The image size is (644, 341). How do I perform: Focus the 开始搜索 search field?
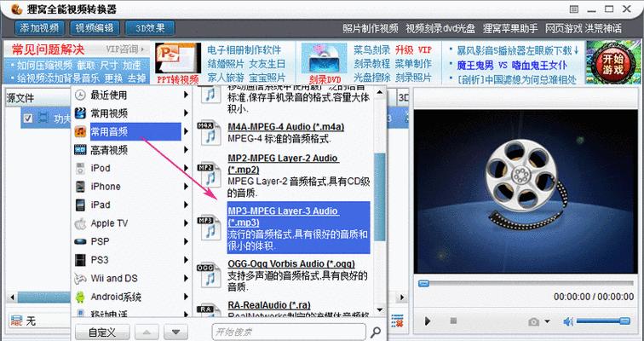[x=289, y=332]
